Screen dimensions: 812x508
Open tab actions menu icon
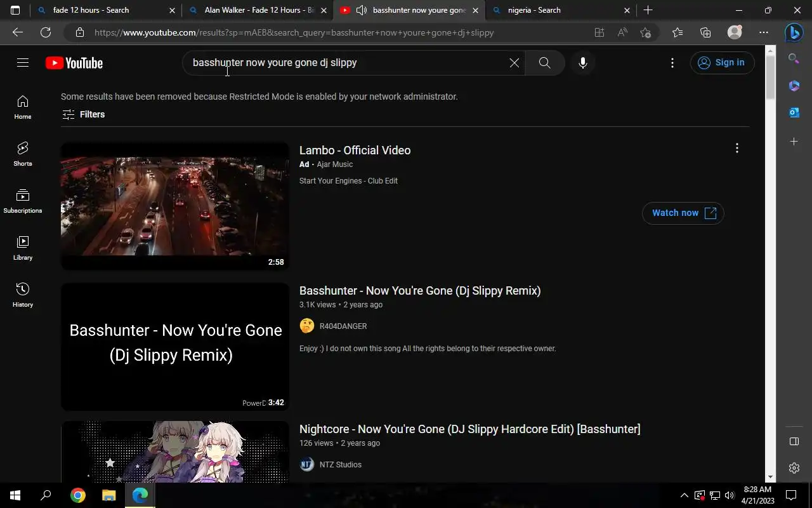[x=15, y=10]
